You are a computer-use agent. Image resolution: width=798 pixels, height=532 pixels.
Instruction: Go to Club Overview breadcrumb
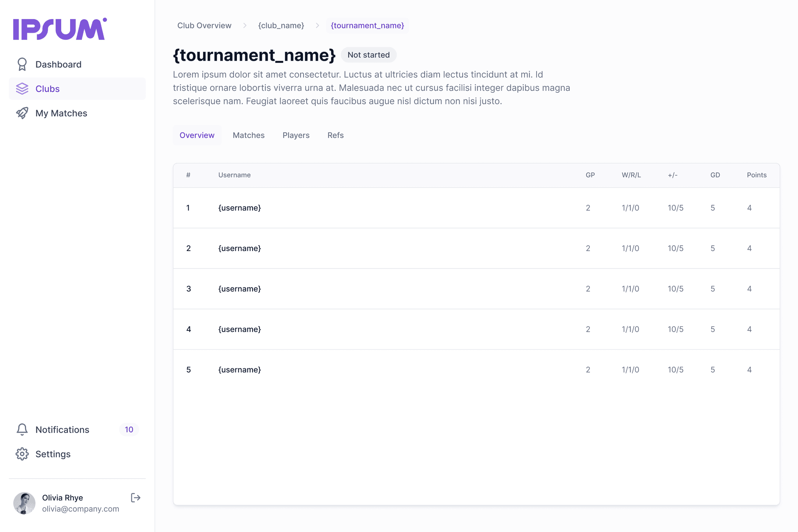[204, 25]
